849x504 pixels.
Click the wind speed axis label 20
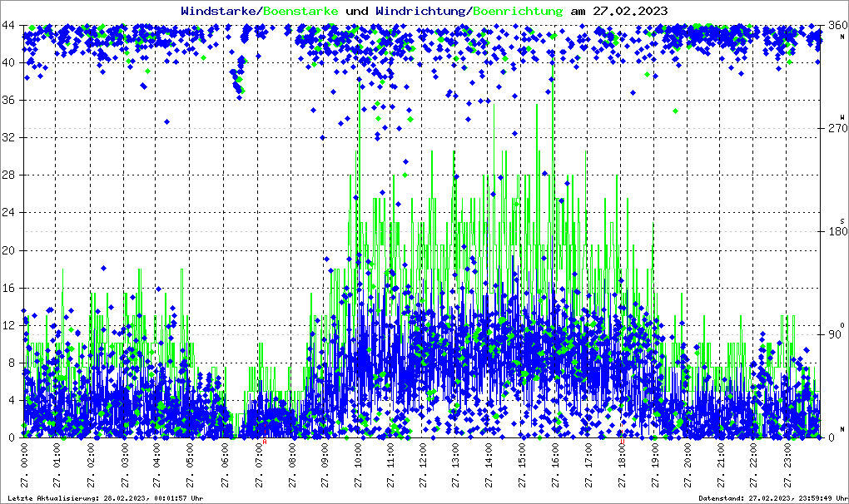tap(8, 250)
